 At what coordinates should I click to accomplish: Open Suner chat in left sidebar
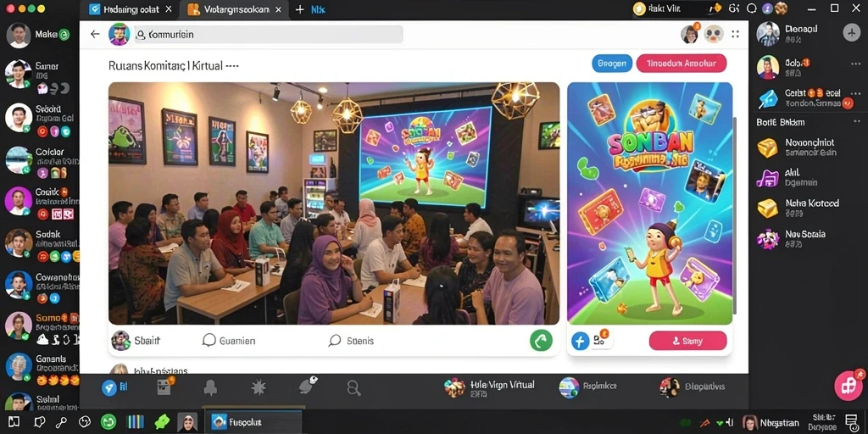[x=40, y=75]
